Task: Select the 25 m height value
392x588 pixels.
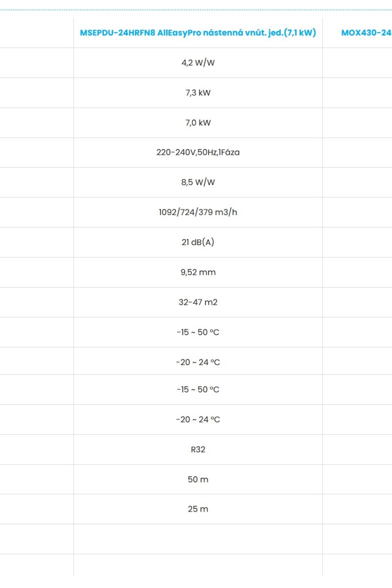Action: coord(198,509)
